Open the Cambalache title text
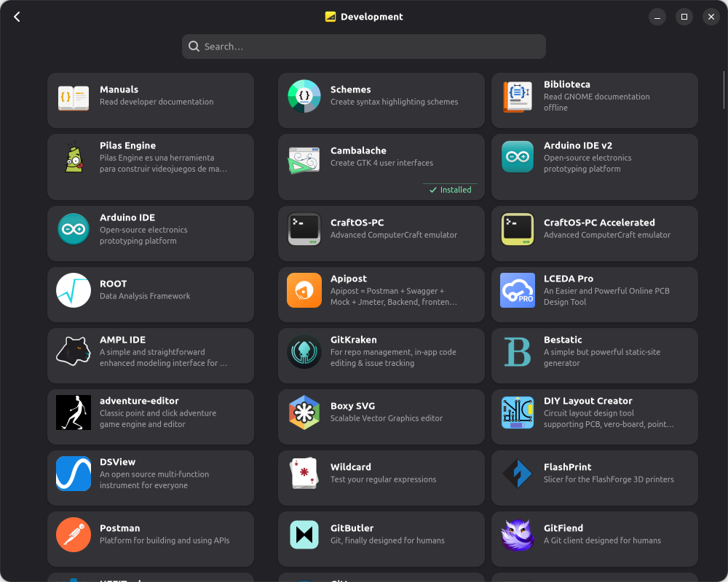Screen dimensions: 728x582 (358, 151)
